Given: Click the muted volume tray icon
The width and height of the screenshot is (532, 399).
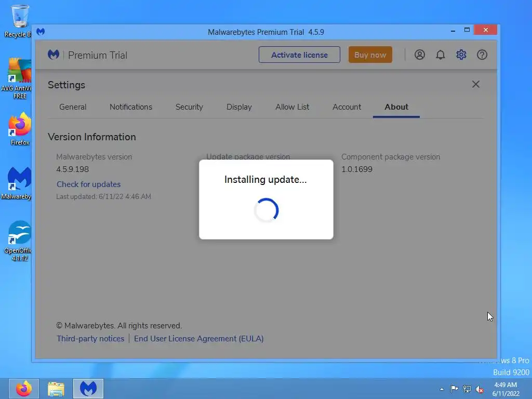Looking at the screenshot, I should click(480, 389).
